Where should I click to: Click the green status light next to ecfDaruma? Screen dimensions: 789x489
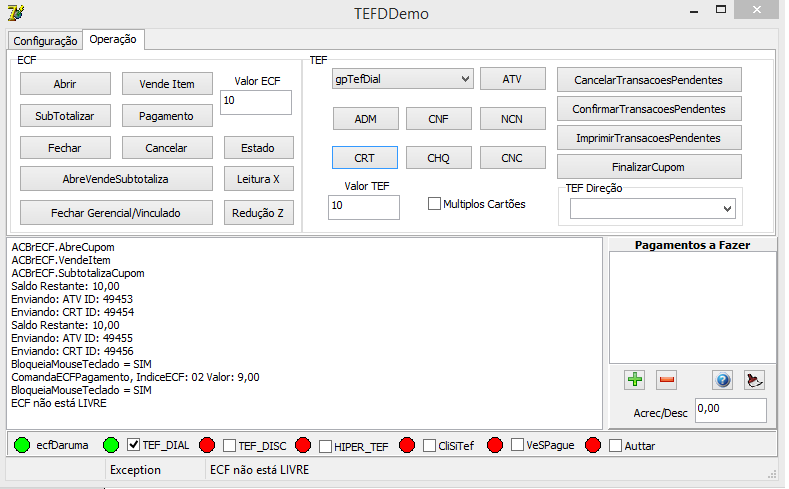coord(22,445)
